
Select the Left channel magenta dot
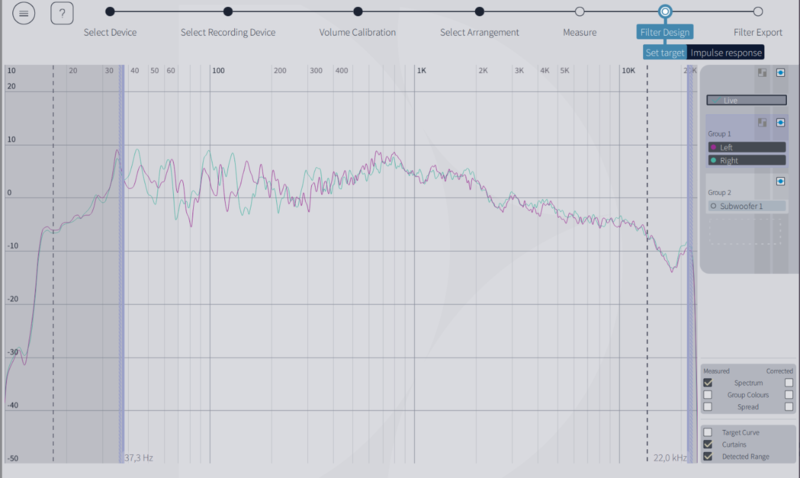pyautogui.click(x=713, y=147)
